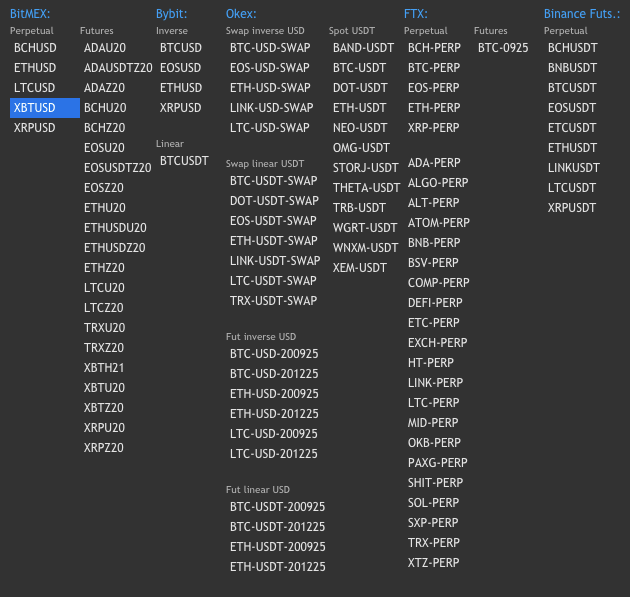Select XRPUSD under BitMEX Perpetual
This screenshot has width=630, height=597.
35,128
